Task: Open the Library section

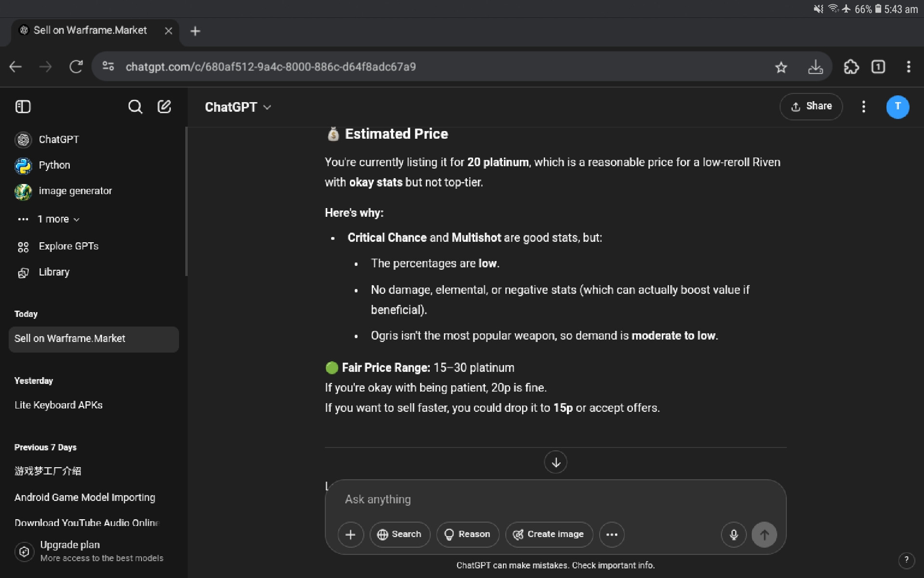Action: pyautogui.click(x=94, y=272)
